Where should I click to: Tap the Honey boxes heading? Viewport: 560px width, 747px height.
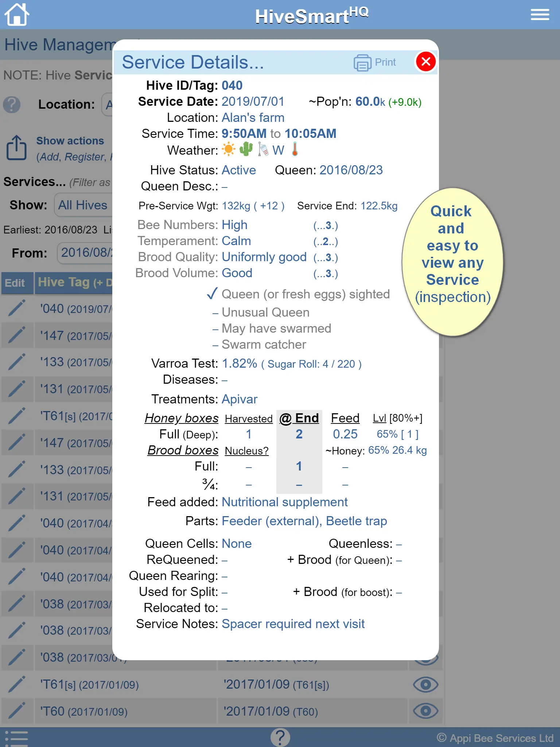tap(182, 418)
